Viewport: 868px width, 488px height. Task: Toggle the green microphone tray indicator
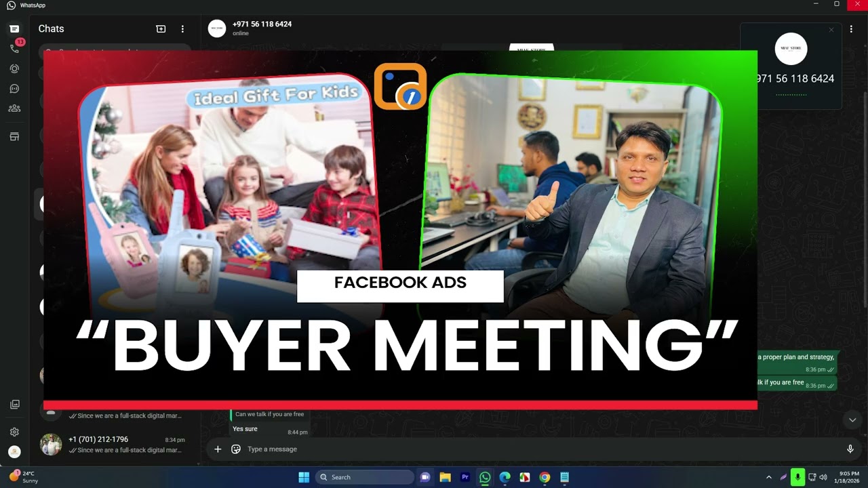[797, 477]
